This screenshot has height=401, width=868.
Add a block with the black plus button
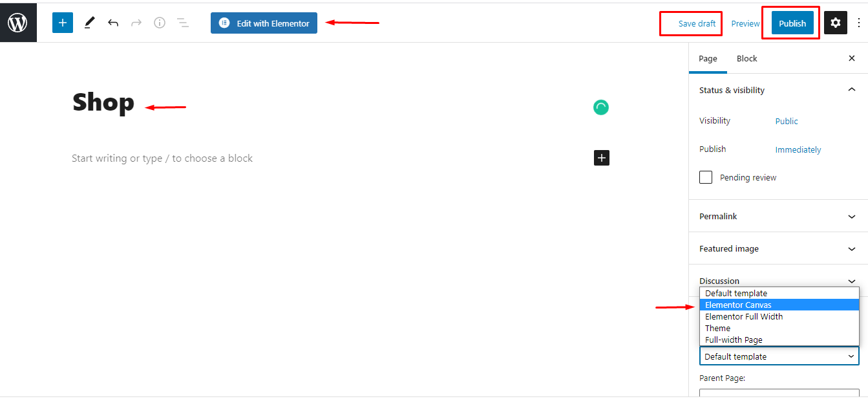coord(602,158)
